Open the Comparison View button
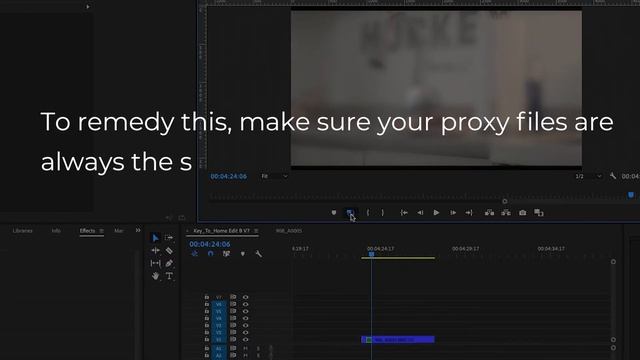Image resolution: width=640 pixels, height=360 pixels. (539, 213)
